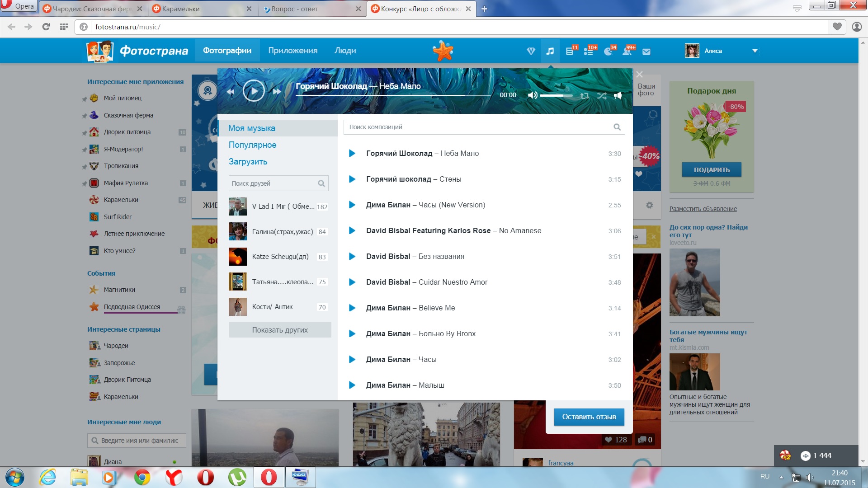Open Surf Rider app in sidebar
The height and width of the screenshot is (488, 868).
point(118,217)
